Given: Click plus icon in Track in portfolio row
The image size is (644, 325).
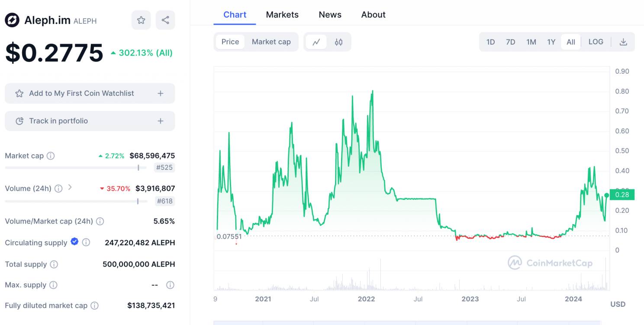Looking at the screenshot, I should (161, 121).
